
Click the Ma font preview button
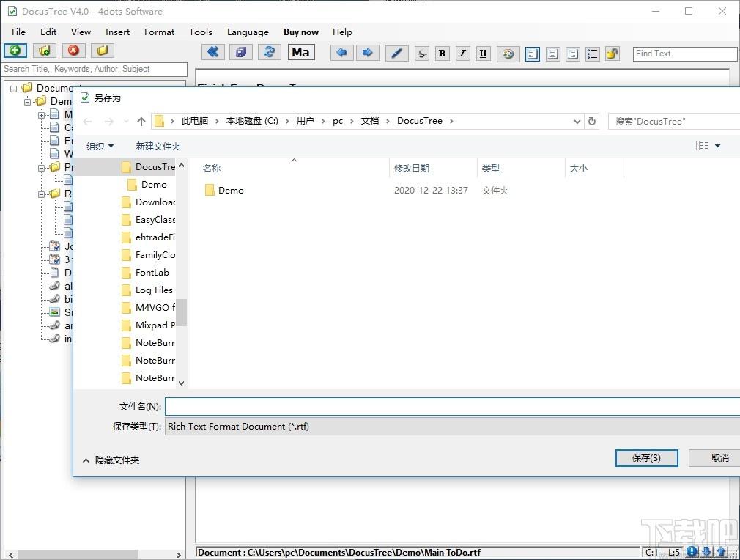coord(301,53)
